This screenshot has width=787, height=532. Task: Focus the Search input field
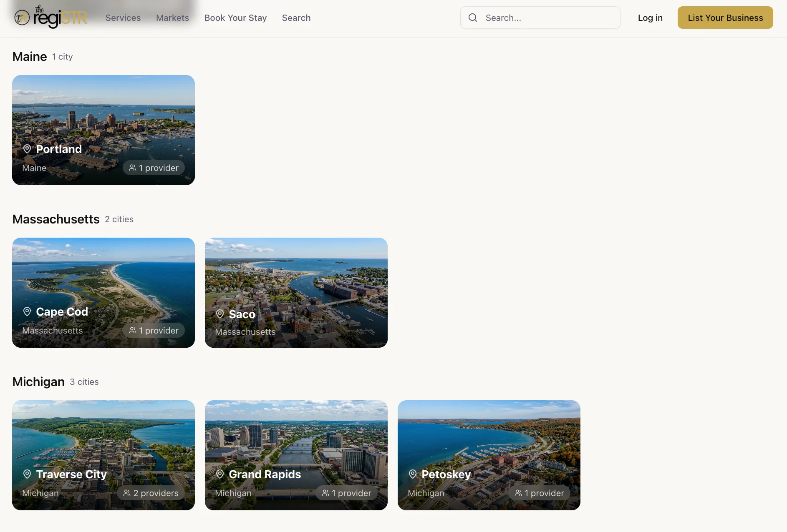pyautogui.click(x=540, y=18)
